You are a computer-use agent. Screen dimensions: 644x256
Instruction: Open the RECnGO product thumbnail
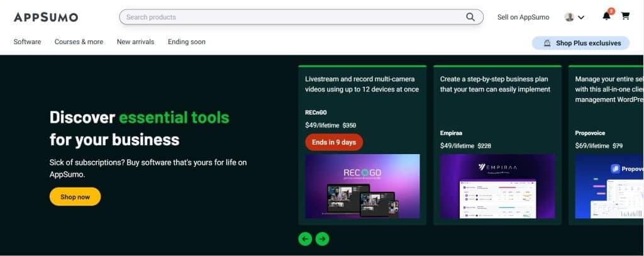(362, 186)
